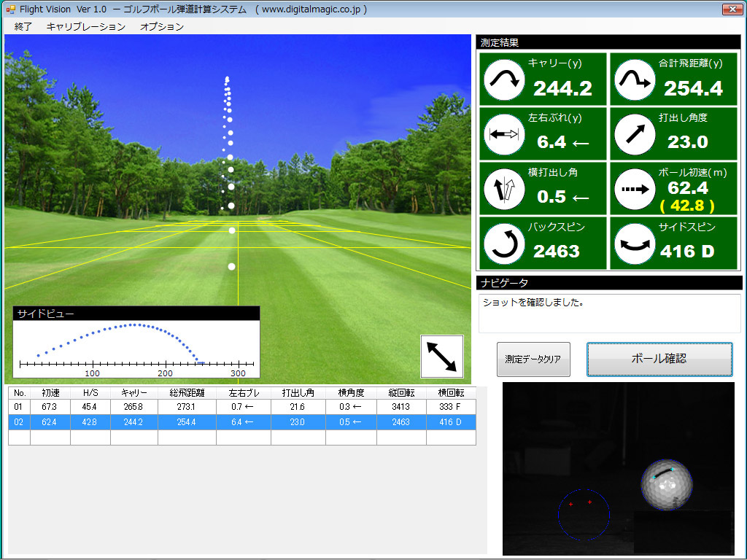This screenshot has width=747, height=560.
Task: Select shot row 01 in the table
Action: coord(241,407)
